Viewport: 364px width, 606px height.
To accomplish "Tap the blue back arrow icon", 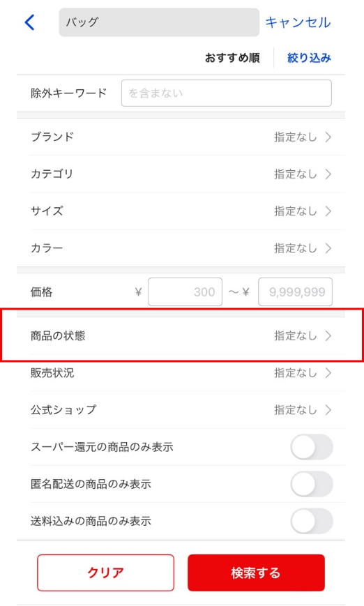I will click(x=30, y=22).
